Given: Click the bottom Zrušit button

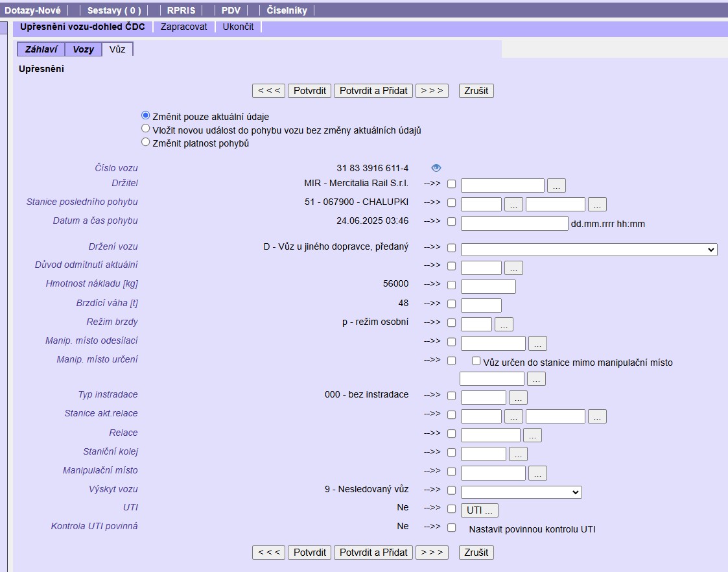Looking at the screenshot, I should click(x=476, y=553).
